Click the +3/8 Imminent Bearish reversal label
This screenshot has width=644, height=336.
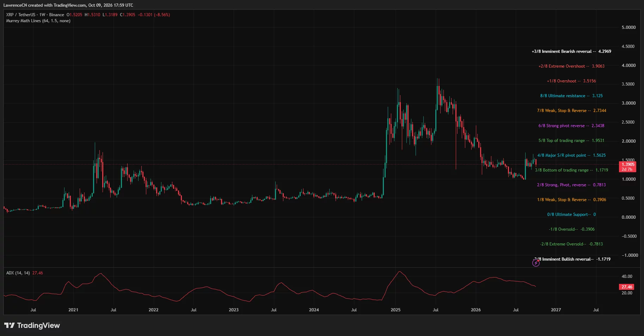click(571, 51)
